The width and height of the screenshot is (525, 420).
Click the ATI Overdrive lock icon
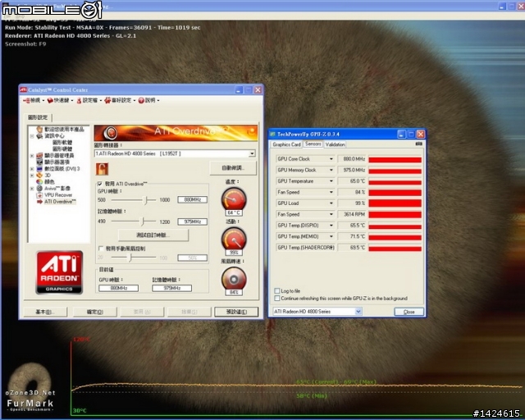pos(102,169)
